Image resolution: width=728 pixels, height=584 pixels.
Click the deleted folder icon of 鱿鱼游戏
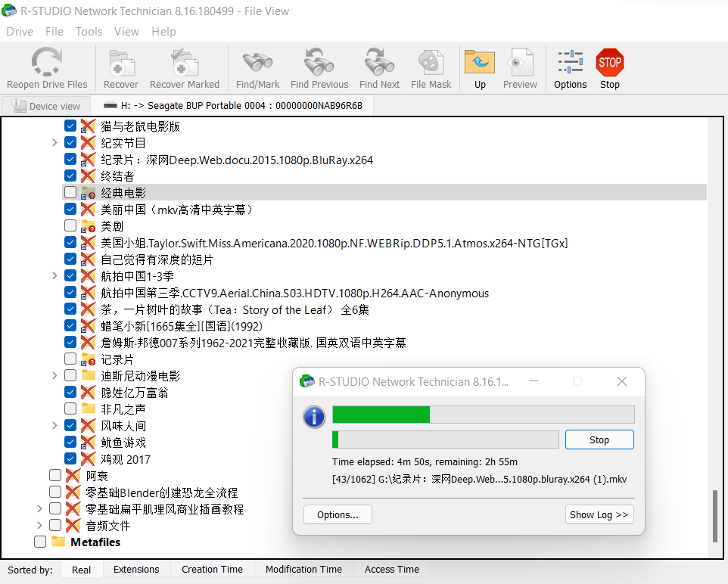[x=89, y=443]
